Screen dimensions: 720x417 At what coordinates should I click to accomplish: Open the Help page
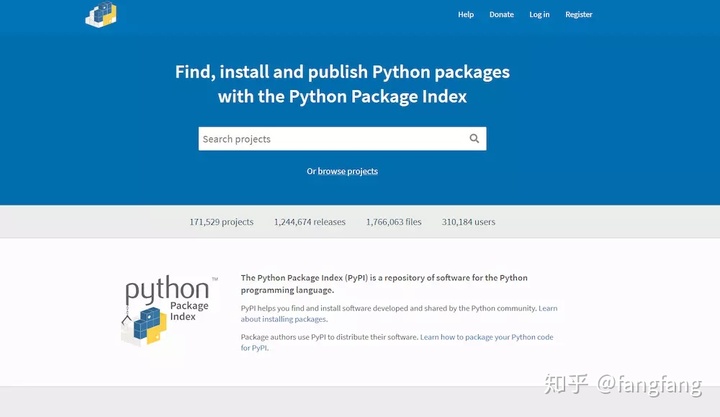click(x=466, y=15)
